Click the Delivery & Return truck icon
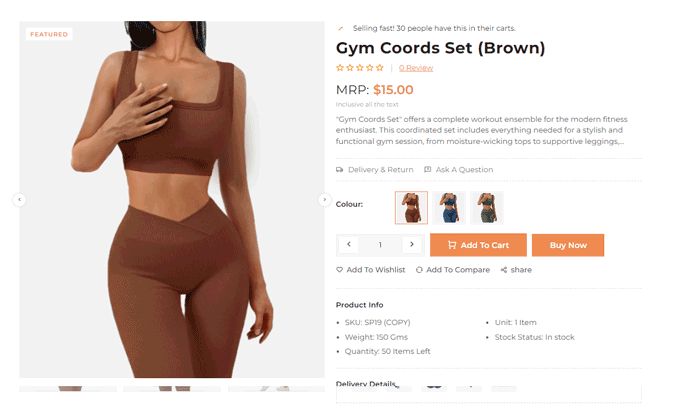687x409 pixels. (x=340, y=170)
